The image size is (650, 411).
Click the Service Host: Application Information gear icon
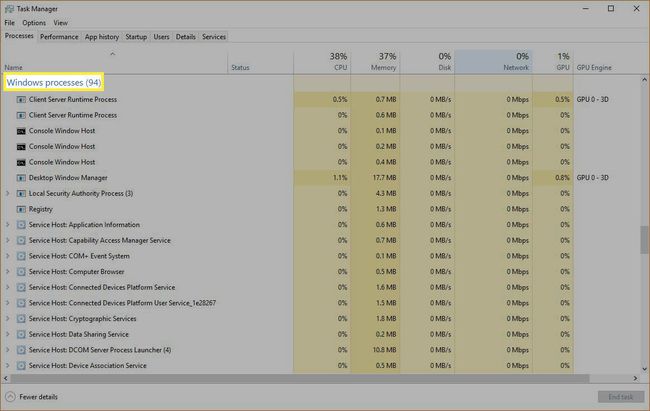(x=21, y=225)
